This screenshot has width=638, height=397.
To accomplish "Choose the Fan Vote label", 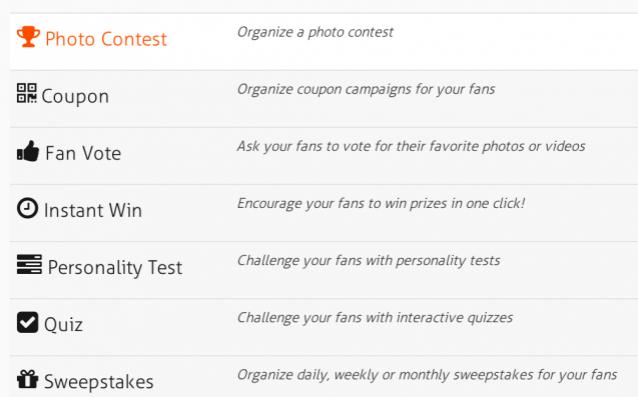I will point(83,153).
